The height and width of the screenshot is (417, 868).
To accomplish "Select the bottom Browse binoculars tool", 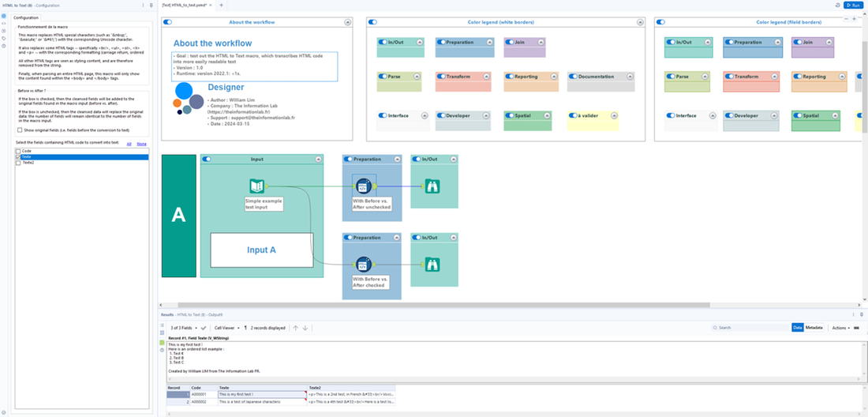I will (432, 265).
